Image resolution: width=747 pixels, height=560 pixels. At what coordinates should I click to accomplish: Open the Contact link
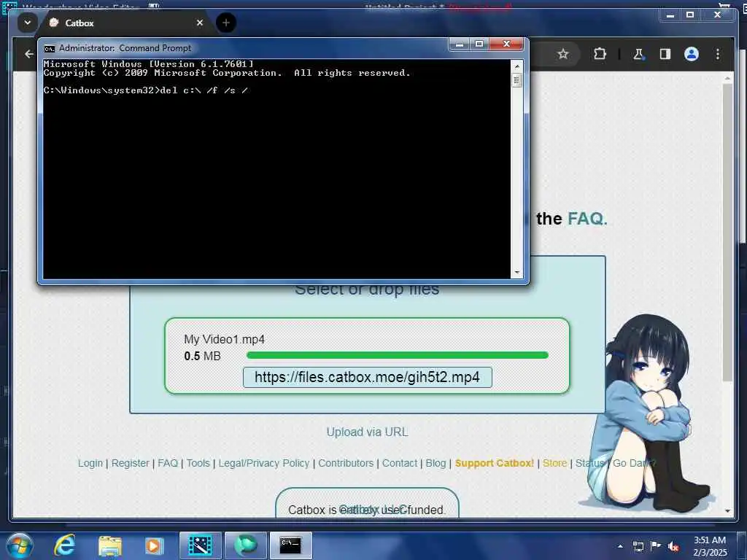[399, 463]
